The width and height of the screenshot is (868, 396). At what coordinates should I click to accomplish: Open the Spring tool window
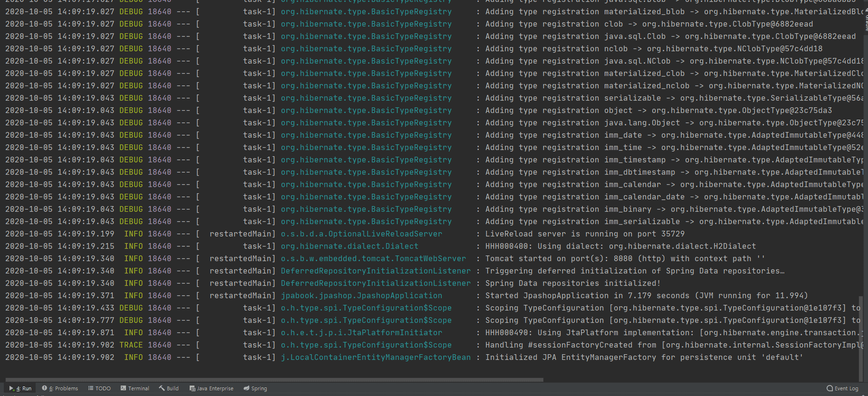coord(255,388)
